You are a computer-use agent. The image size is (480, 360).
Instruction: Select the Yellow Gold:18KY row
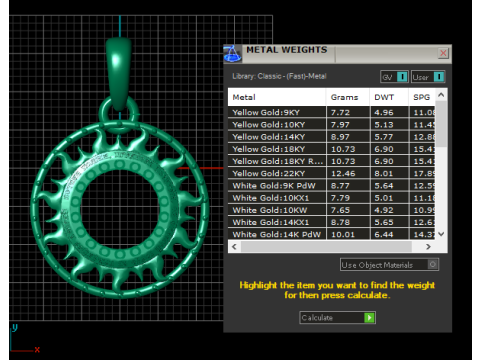[332, 149]
